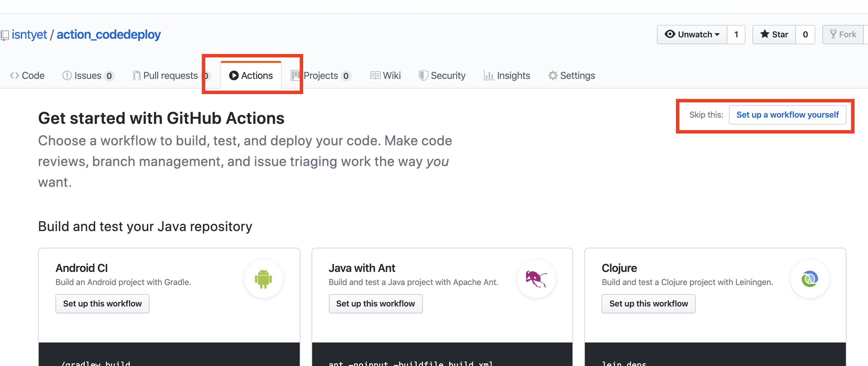Open the Unwatch dropdown
868x366 pixels.
(692, 35)
